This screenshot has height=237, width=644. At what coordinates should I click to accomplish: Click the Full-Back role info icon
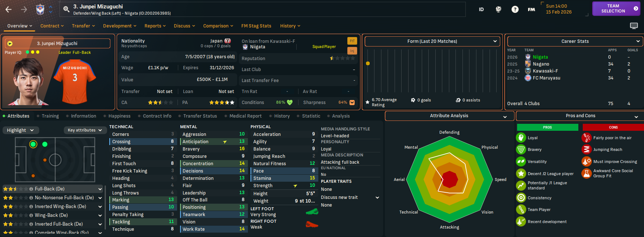(31, 189)
